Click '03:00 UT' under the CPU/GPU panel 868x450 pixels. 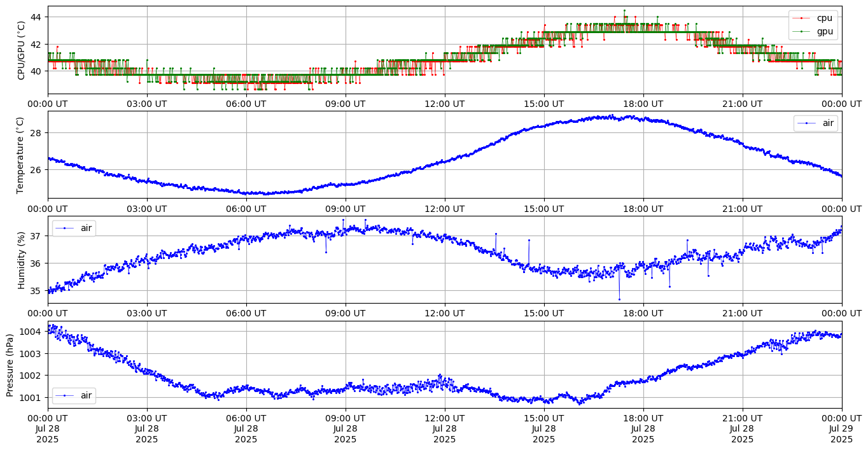pos(147,104)
